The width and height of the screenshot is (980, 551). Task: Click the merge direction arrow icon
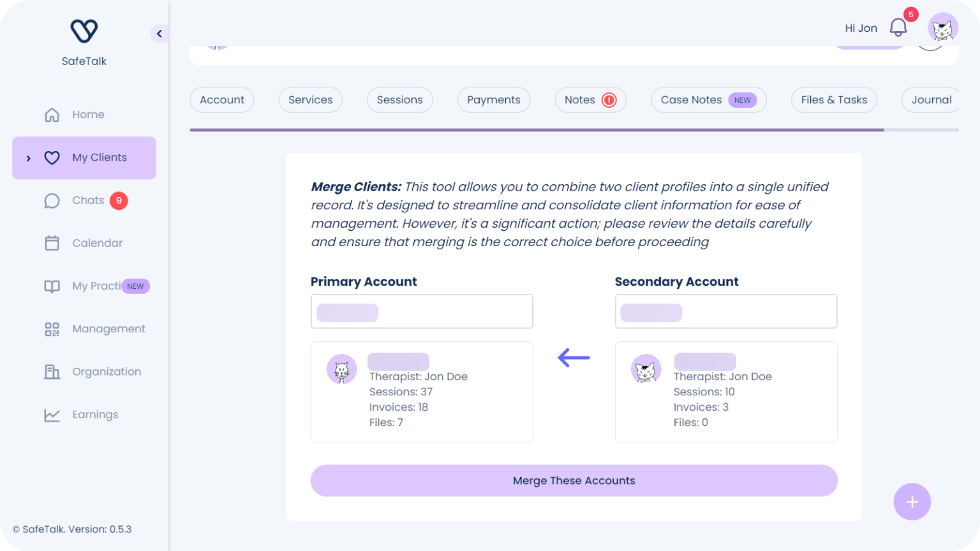click(x=574, y=358)
